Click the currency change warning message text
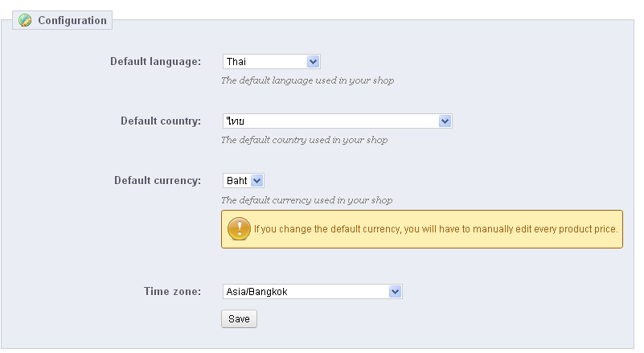 tap(435, 229)
